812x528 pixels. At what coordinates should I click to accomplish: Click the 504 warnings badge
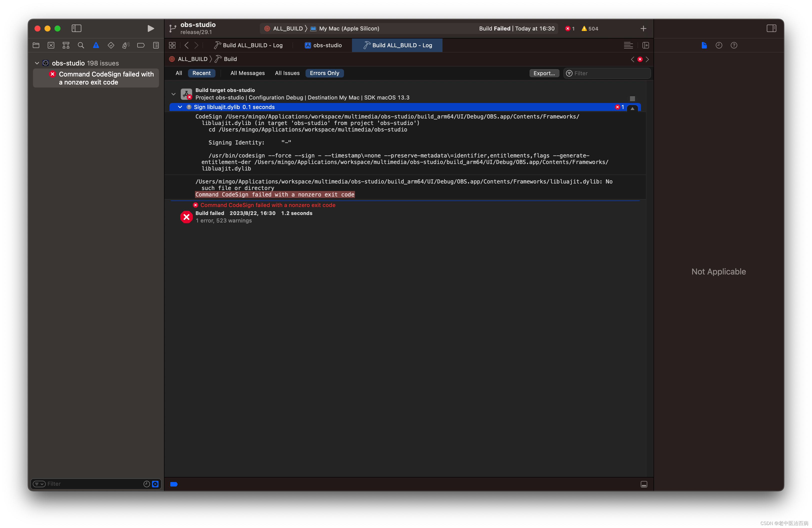590,29
